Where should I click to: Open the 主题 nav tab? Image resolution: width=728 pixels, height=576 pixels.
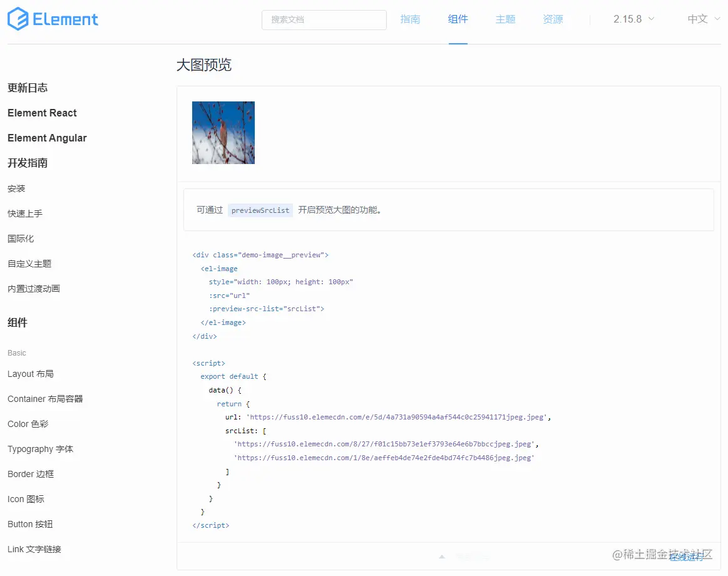pyautogui.click(x=505, y=19)
